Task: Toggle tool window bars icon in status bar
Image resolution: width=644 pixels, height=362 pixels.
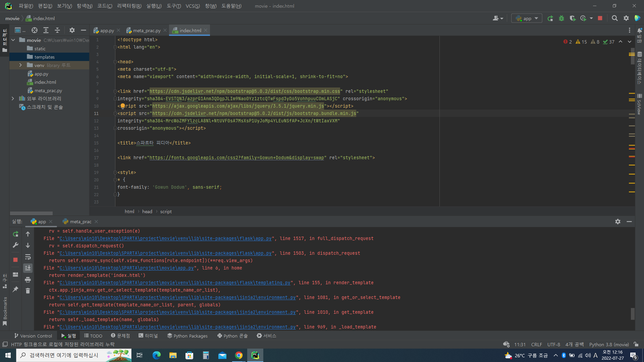Action: click(x=5, y=345)
